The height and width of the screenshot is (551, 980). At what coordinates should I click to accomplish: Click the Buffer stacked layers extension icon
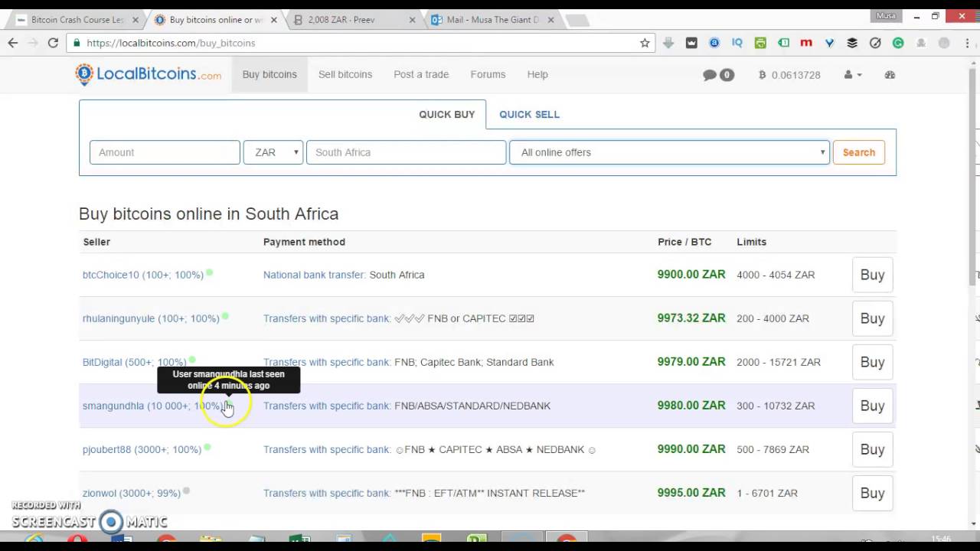coord(852,43)
